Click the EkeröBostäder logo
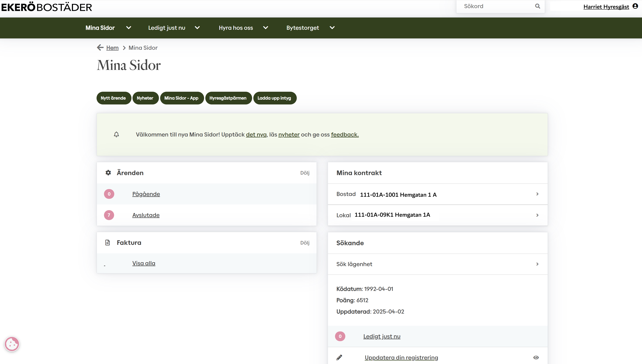The height and width of the screenshot is (364, 642). [47, 7]
